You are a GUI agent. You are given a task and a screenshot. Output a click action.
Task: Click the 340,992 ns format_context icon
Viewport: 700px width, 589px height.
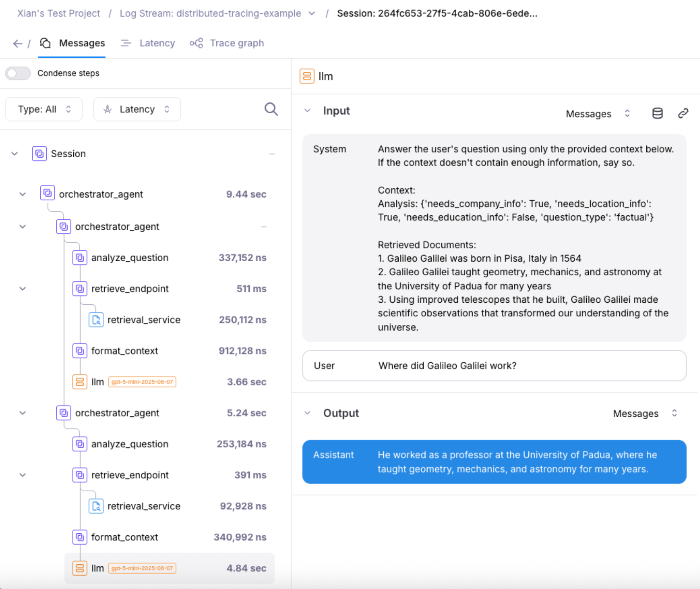[x=80, y=537]
